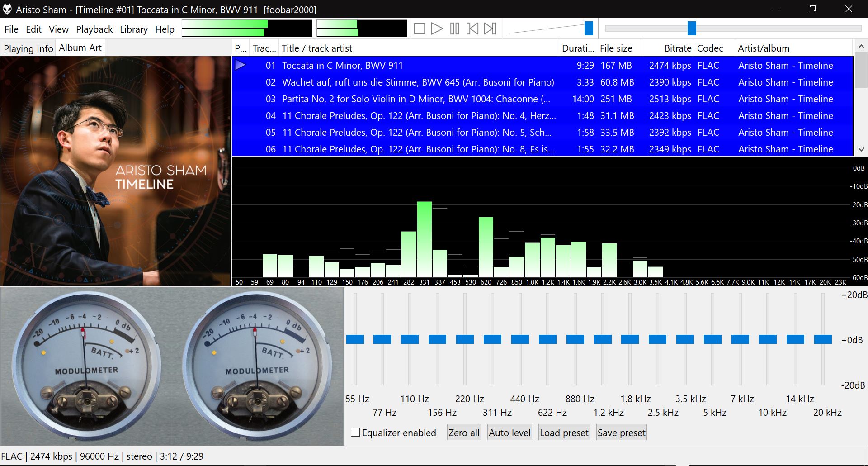Select track 02 Wachet auf, ruft uns die Stimme
The width and height of the screenshot is (868, 466).
click(542, 82)
